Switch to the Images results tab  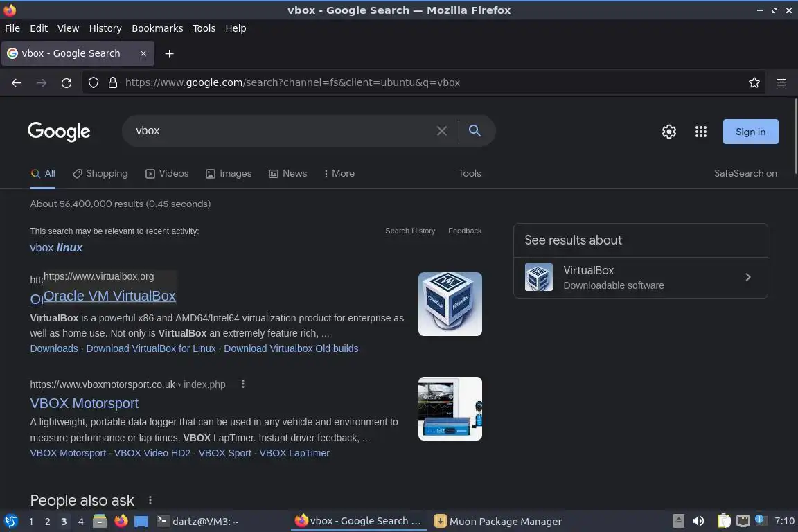[x=229, y=174]
